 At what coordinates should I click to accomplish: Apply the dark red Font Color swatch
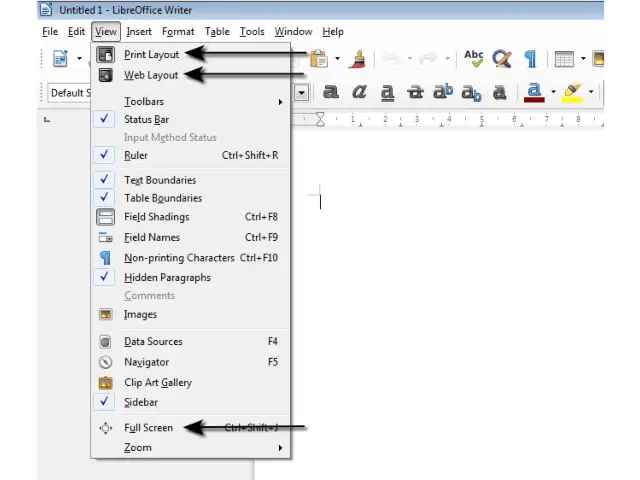(x=534, y=92)
